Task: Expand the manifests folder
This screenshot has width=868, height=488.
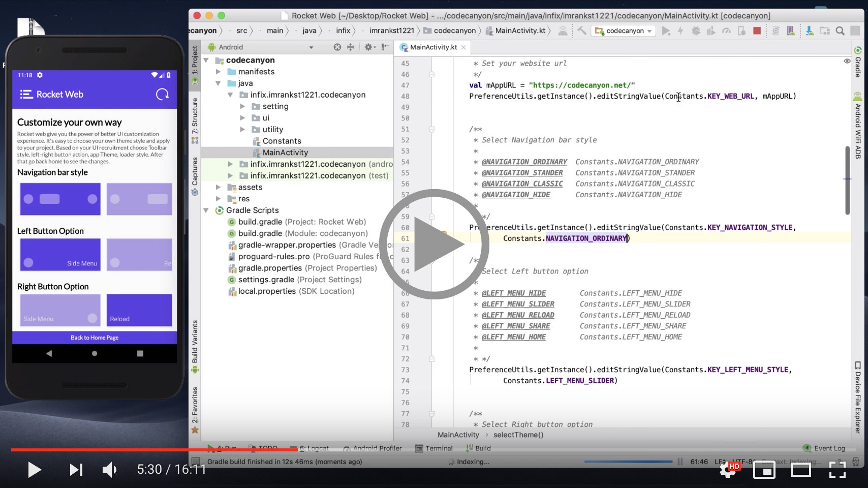Action: coord(218,72)
